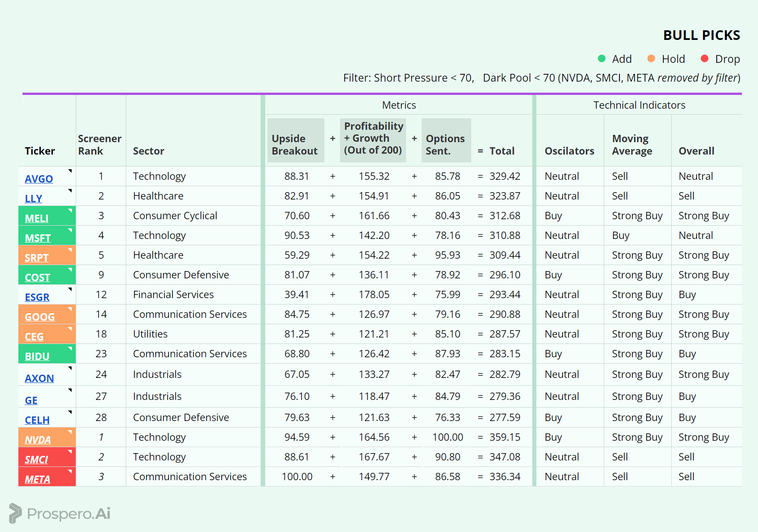Click the BULL PICKS title
This screenshot has width=758, height=532.
coord(702,35)
